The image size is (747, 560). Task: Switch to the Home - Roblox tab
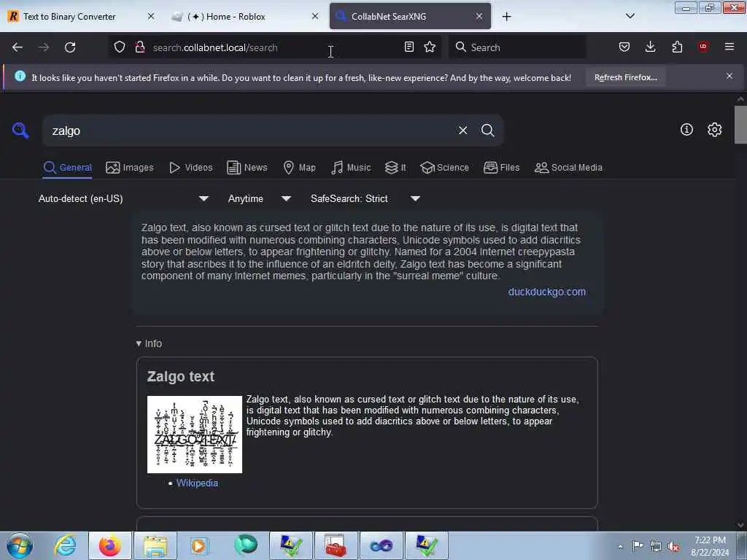(226, 16)
